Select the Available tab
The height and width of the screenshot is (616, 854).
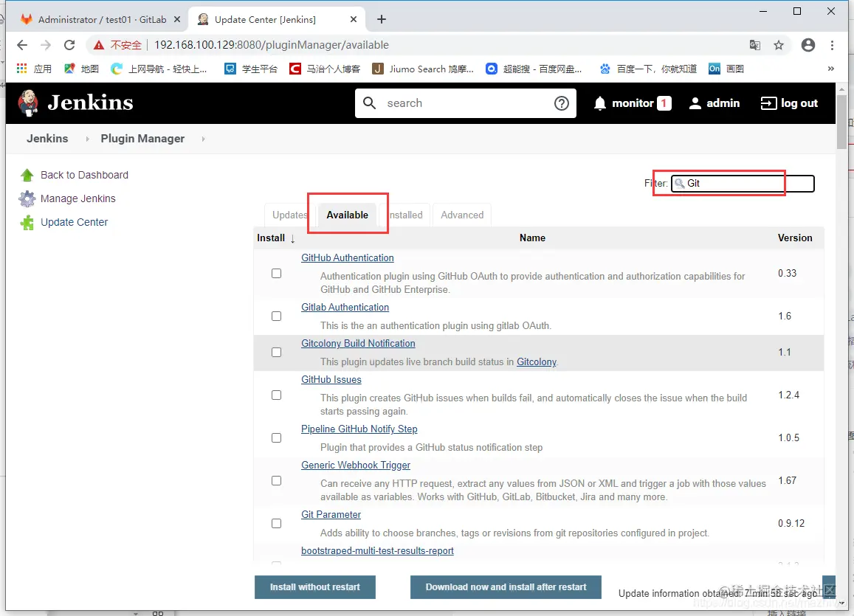pyautogui.click(x=348, y=215)
